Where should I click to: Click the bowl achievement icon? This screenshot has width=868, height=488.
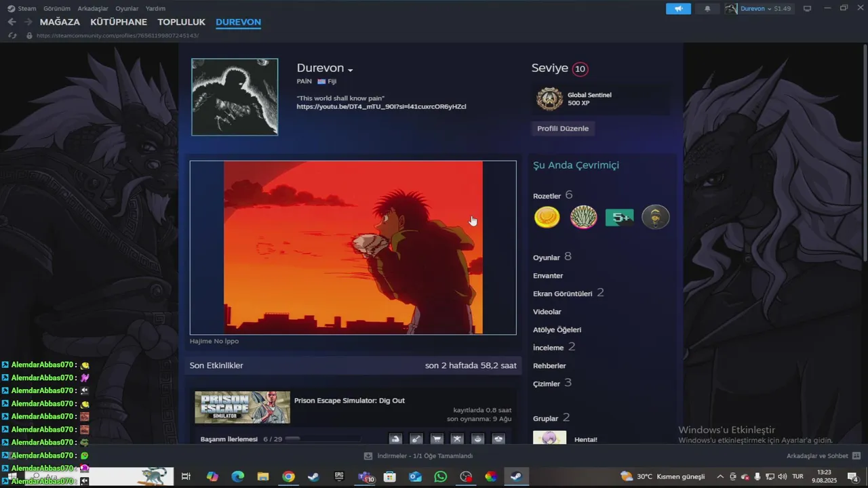[x=477, y=439]
